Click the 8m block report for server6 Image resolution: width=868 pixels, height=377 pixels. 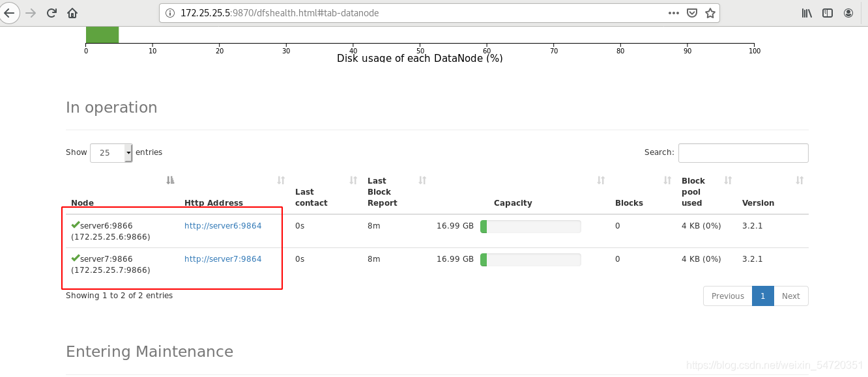tap(374, 226)
